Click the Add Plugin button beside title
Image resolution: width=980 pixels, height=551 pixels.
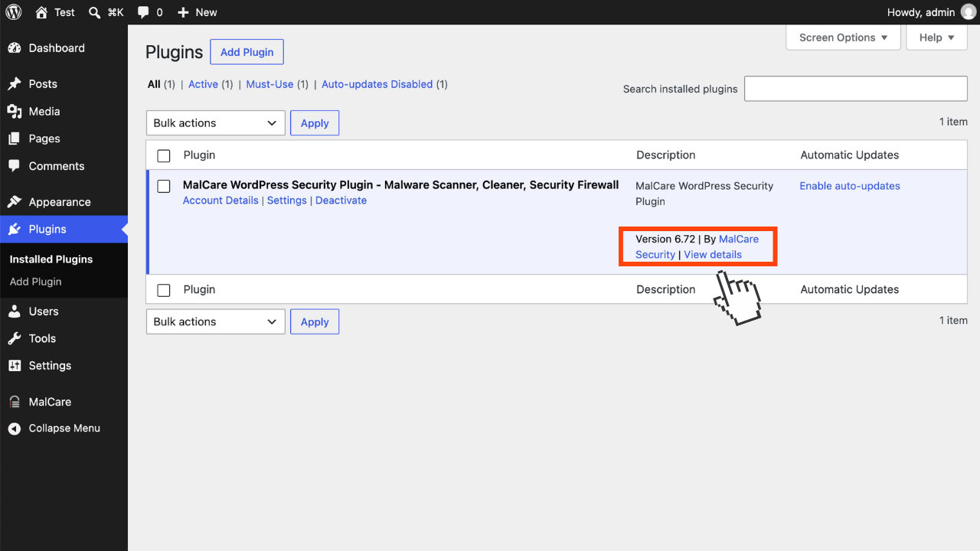pyautogui.click(x=247, y=52)
